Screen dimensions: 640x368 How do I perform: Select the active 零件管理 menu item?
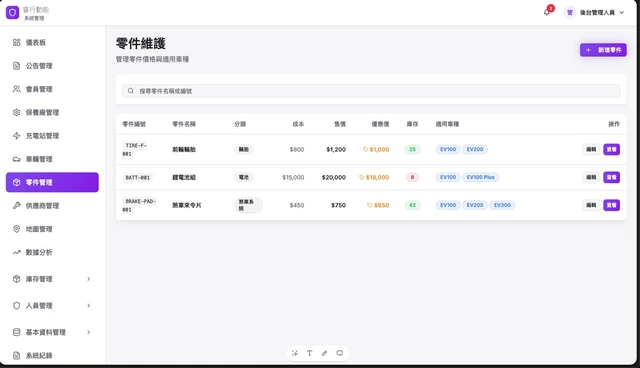pyautogui.click(x=52, y=182)
